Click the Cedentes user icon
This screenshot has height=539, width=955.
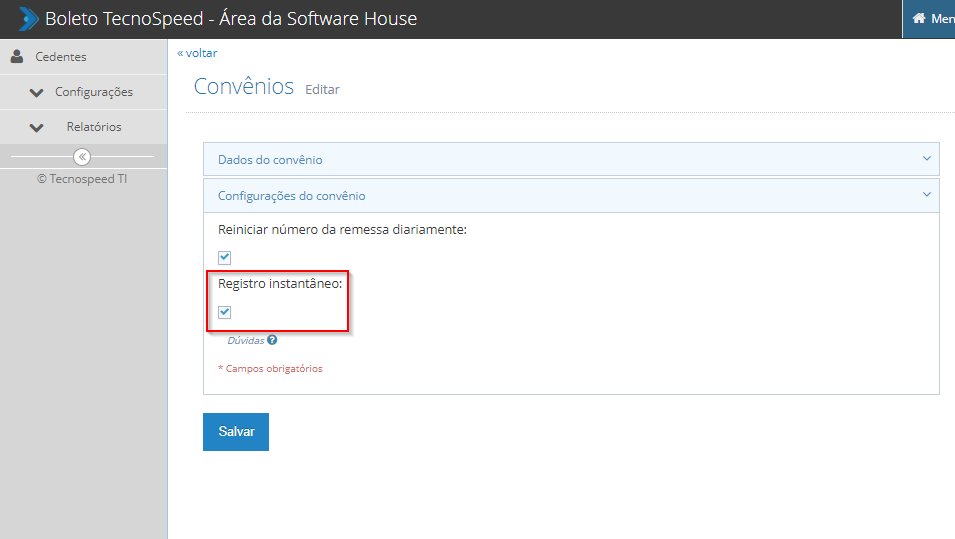point(17,57)
